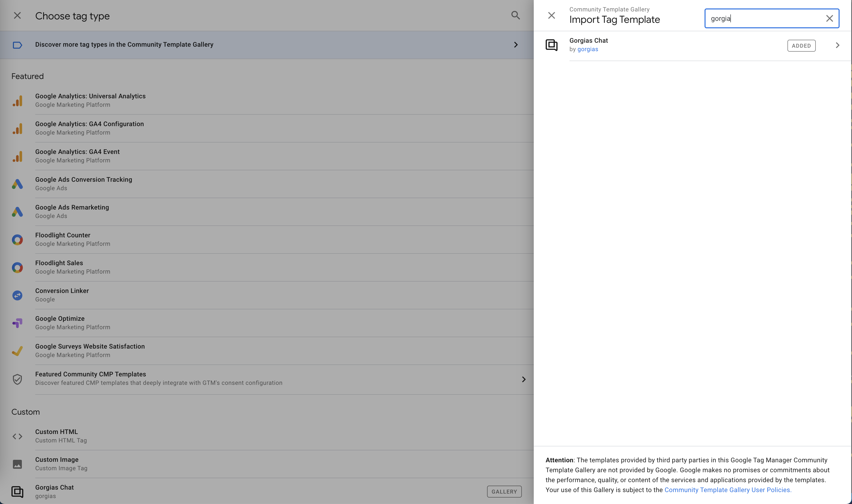Click Gorgias Chat icon in Custom list
Image resolution: width=852 pixels, height=504 pixels.
(x=17, y=492)
